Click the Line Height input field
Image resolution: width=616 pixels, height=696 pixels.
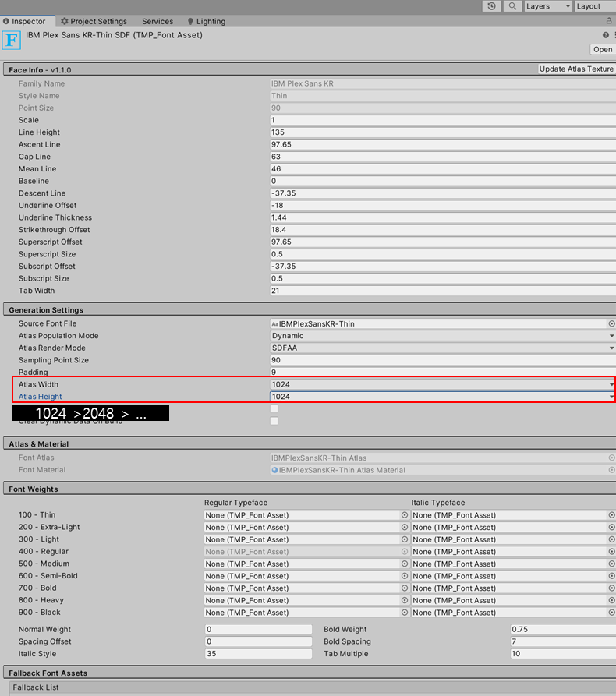tap(442, 132)
